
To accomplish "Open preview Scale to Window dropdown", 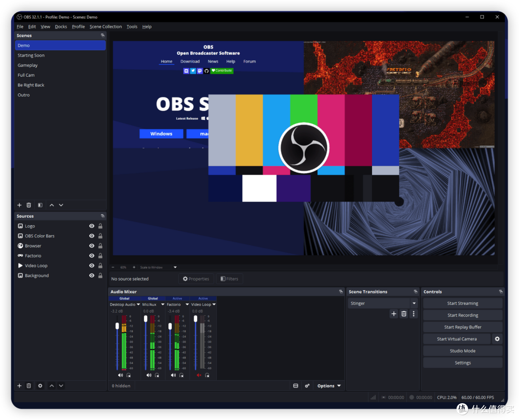I will click(x=175, y=267).
